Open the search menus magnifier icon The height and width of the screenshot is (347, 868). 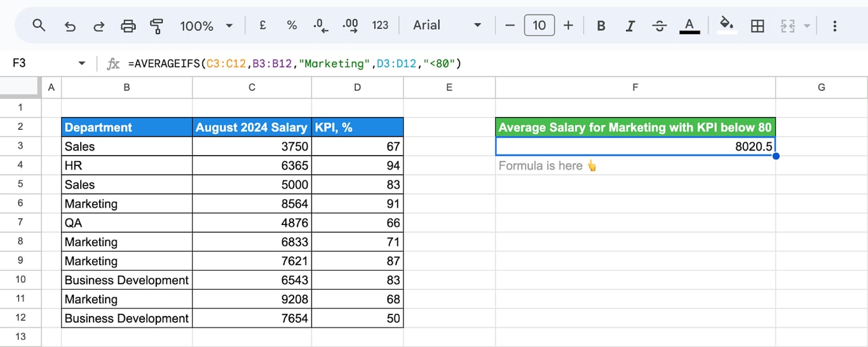[39, 25]
